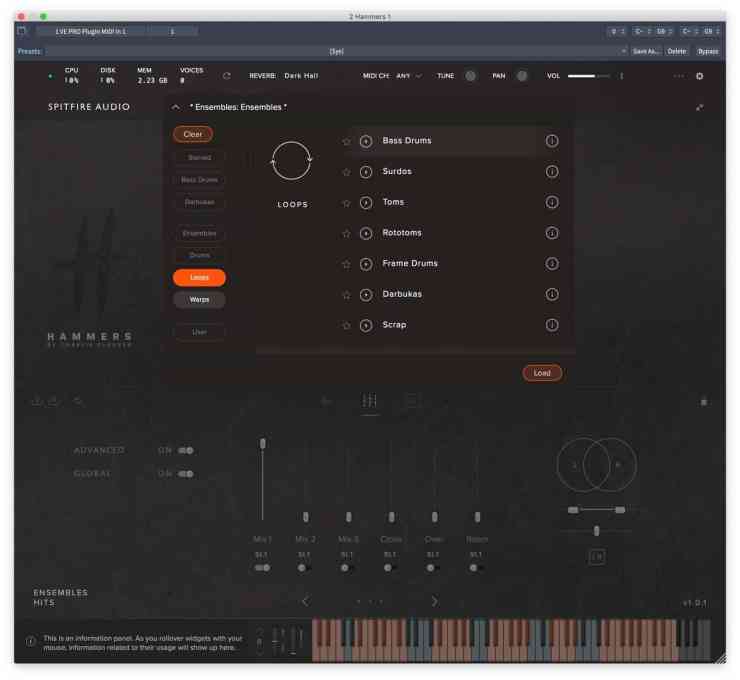The image size is (740, 680).
Task: Click the LOOPS circular arrows icon
Action: coord(292,161)
